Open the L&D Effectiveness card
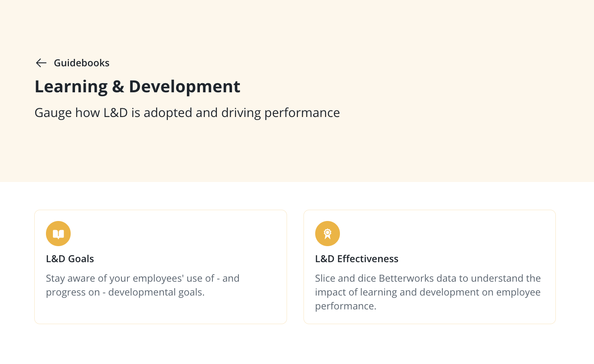 [x=430, y=267]
